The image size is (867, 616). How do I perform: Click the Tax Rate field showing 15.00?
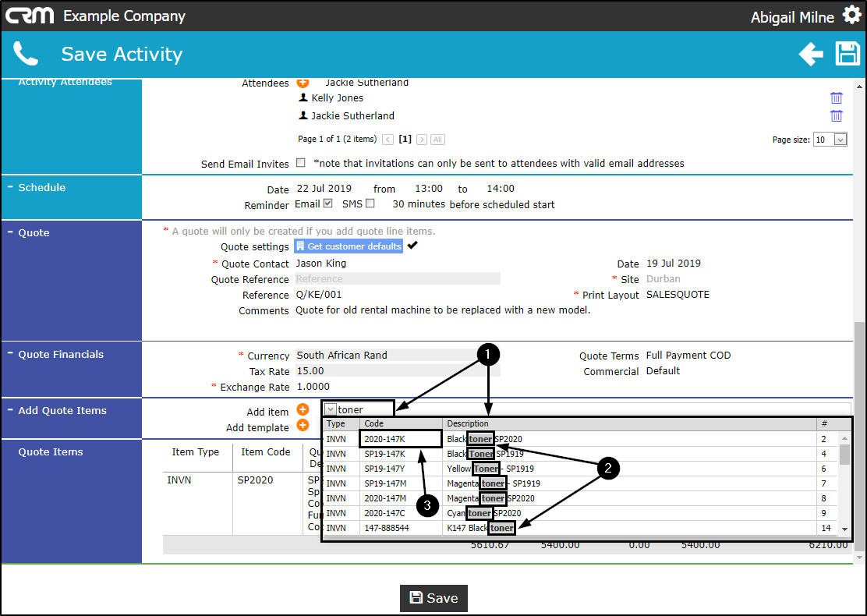point(398,370)
